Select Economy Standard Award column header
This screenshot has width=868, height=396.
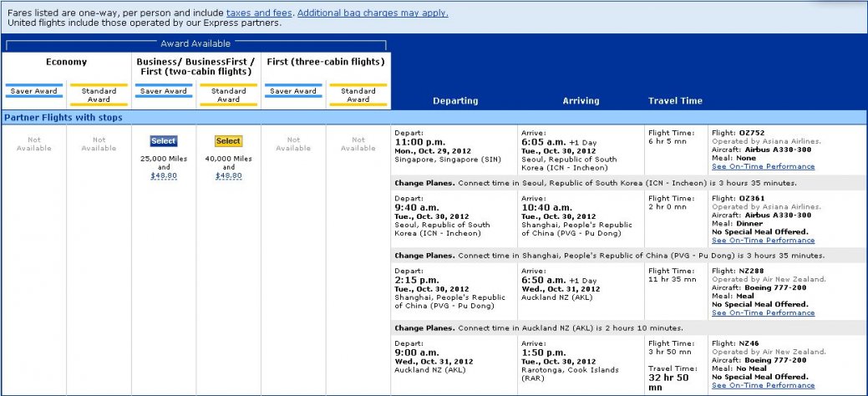click(99, 95)
